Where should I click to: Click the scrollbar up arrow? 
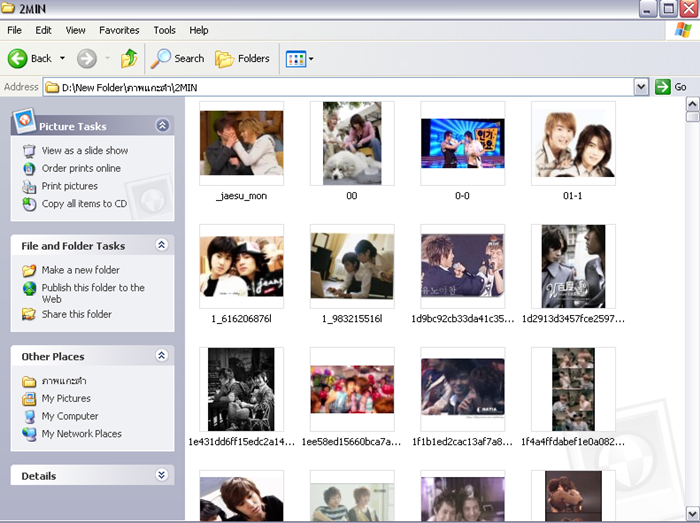point(692,104)
